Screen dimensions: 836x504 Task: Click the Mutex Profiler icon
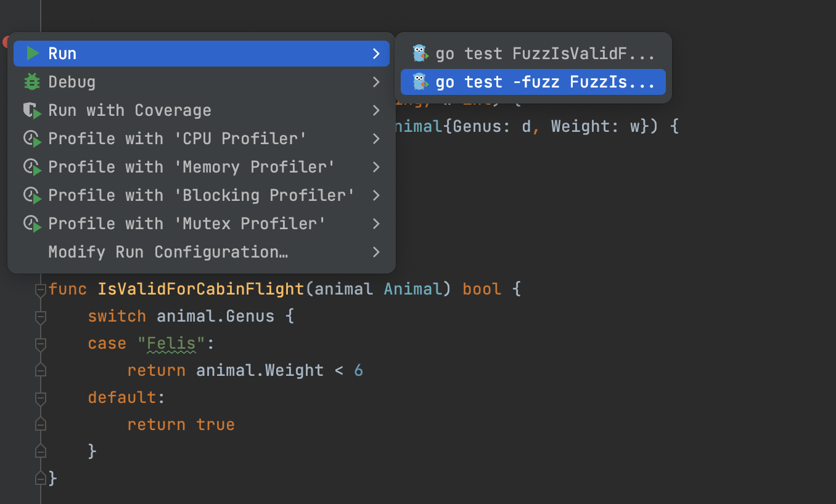pyautogui.click(x=31, y=223)
